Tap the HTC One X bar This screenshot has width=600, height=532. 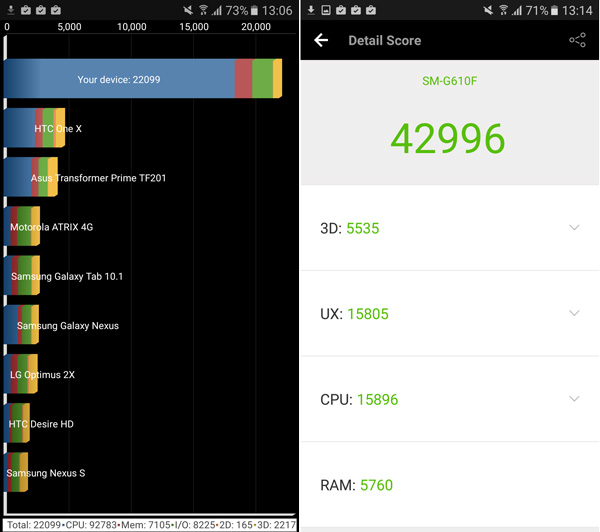[x=34, y=128]
